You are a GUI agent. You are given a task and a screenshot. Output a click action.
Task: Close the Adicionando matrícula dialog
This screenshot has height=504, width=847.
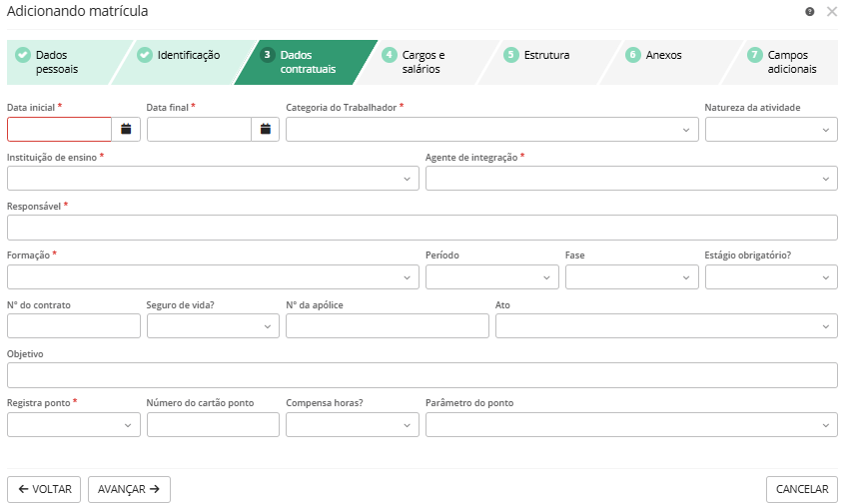pos(832,12)
